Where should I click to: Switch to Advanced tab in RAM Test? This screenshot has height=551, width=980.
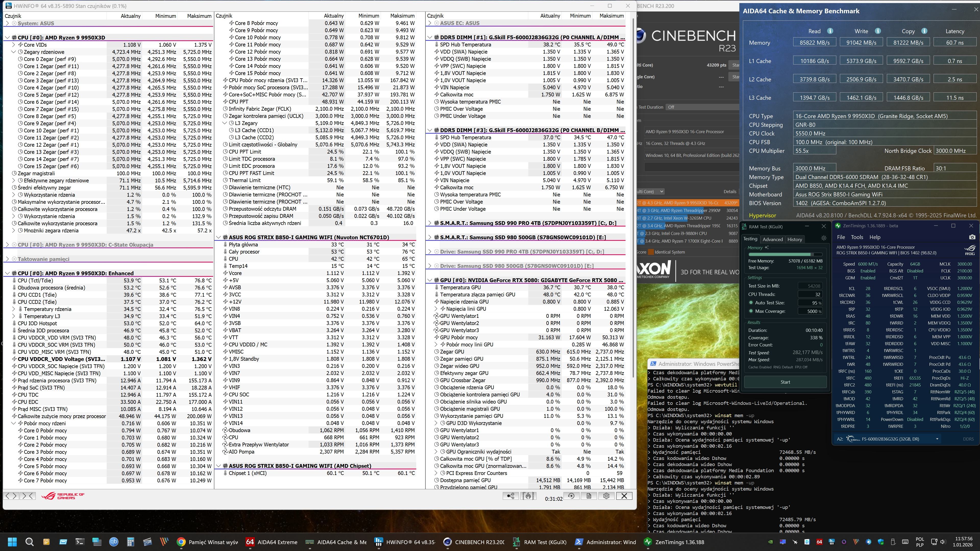pos(773,239)
